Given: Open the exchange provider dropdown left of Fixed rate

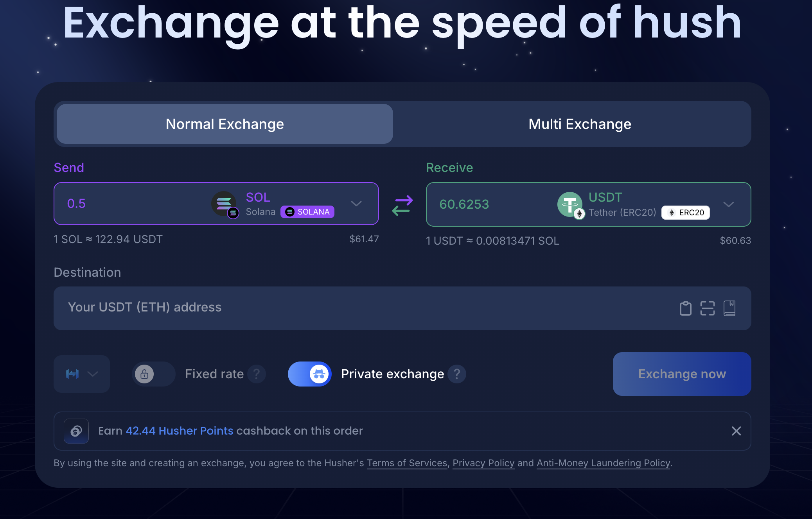Looking at the screenshot, I should coord(81,374).
